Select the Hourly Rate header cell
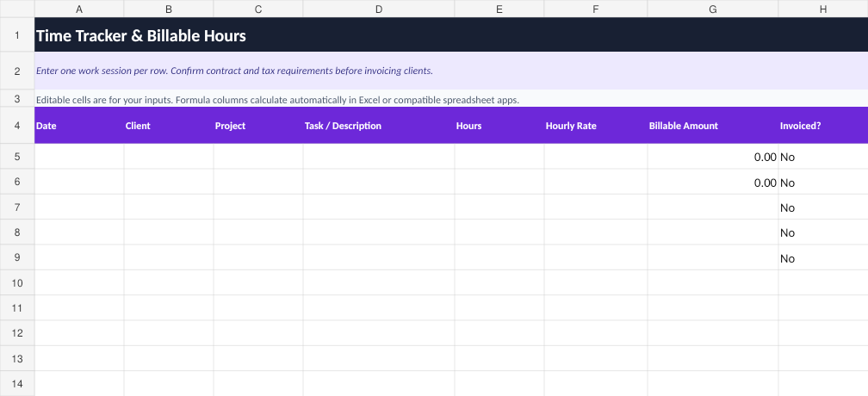 pyautogui.click(x=596, y=126)
